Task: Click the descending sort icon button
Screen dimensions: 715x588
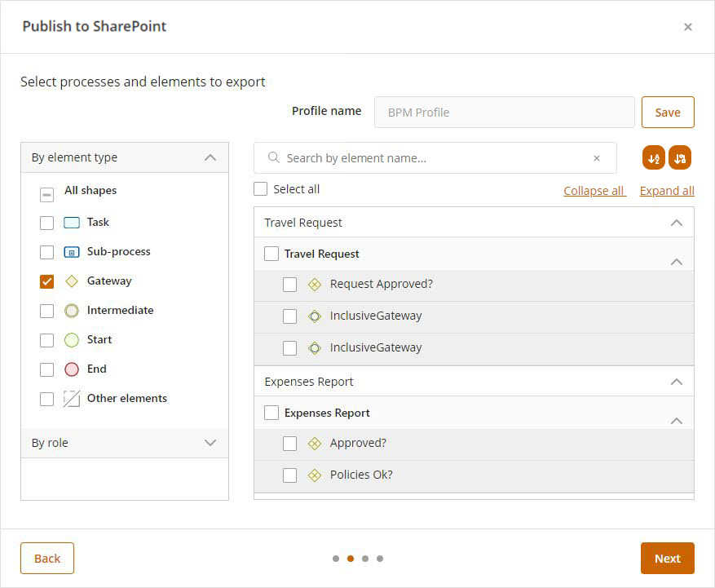Action: 680,158
